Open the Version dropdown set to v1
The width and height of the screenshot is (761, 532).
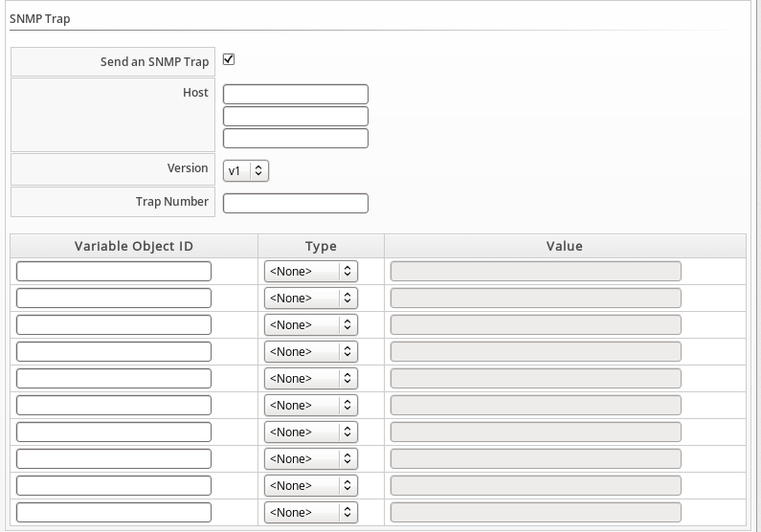pyautogui.click(x=246, y=170)
